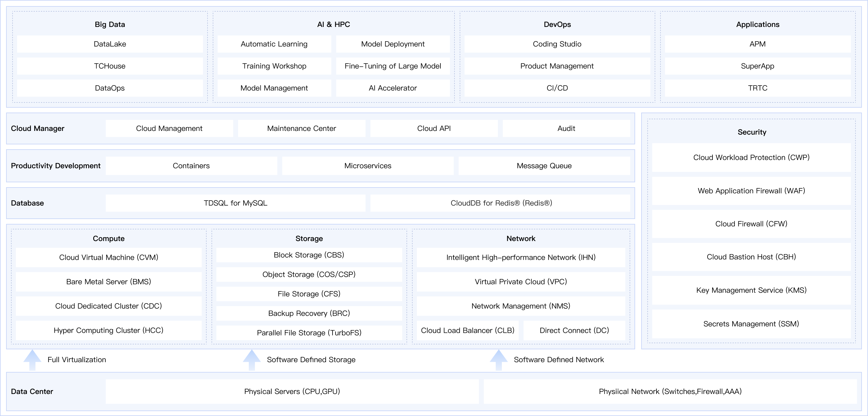
Task: Click Web Application Firewall (WAF) box
Action: pos(751,191)
